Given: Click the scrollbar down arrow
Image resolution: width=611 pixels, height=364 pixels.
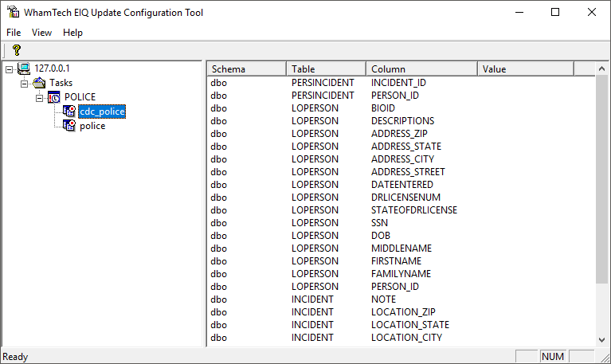Looking at the screenshot, I should (x=601, y=340).
